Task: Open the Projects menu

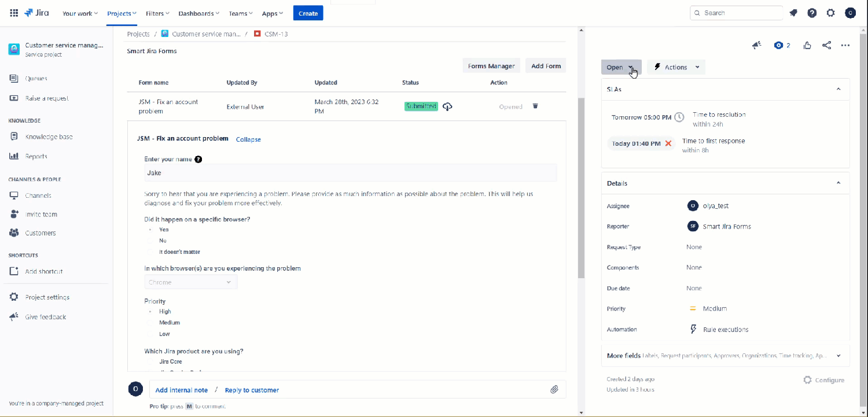Action: 122,13
